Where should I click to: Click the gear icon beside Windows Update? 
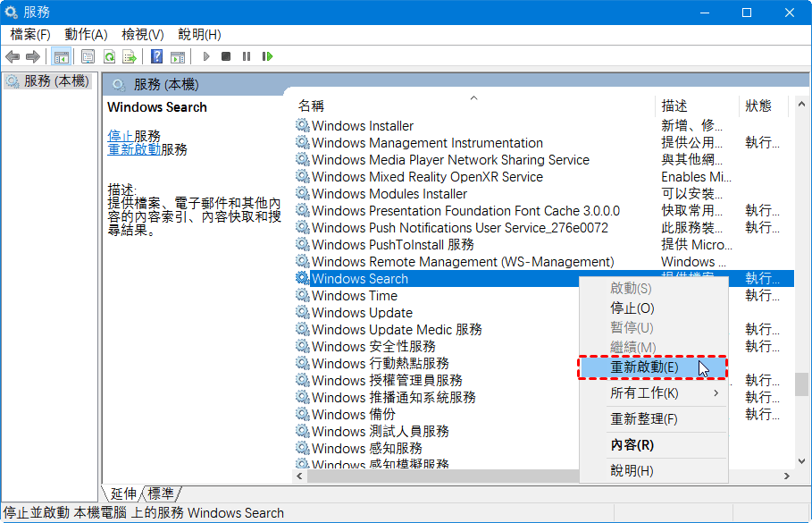[x=303, y=313]
